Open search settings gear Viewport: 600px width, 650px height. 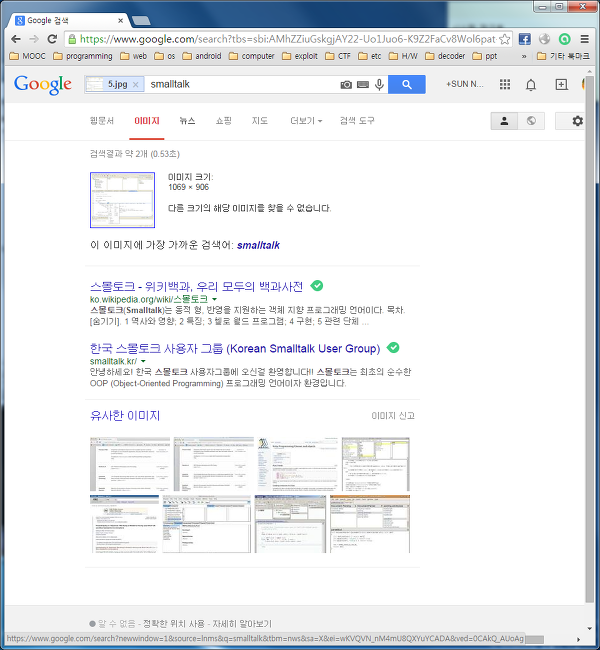coord(577,121)
